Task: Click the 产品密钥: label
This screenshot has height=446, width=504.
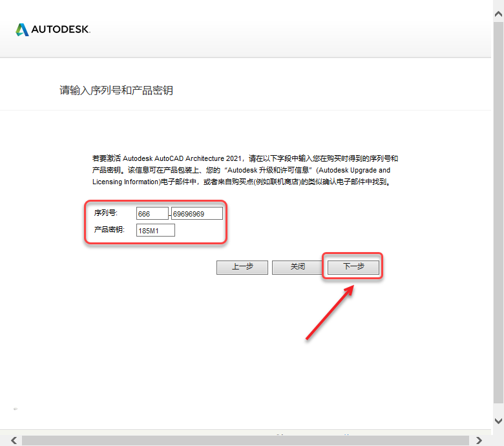Action: (x=109, y=229)
